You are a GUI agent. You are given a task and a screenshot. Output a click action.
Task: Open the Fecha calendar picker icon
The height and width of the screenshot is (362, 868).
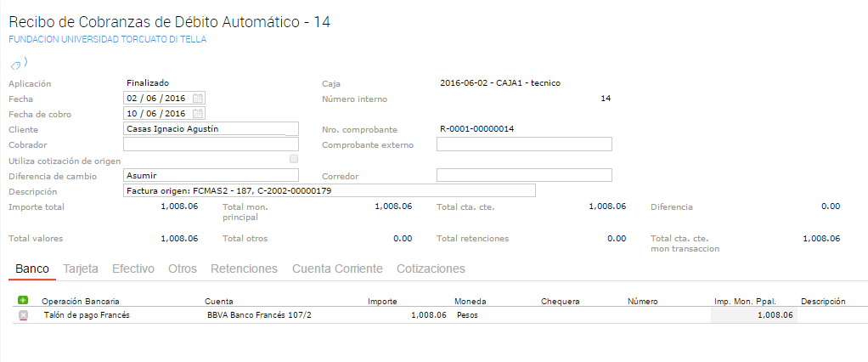197,99
